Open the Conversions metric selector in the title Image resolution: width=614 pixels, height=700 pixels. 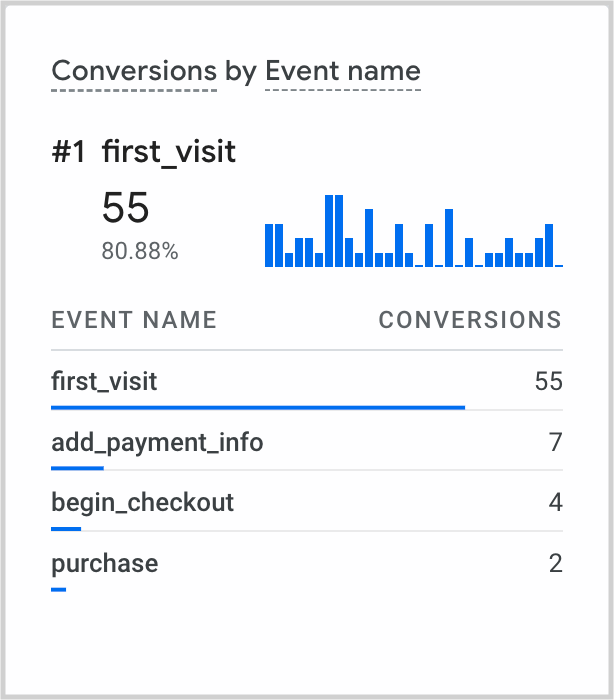(134, 71)
